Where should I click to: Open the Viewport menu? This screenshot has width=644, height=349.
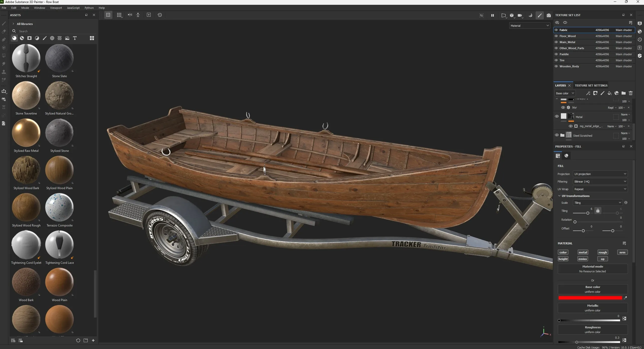click(x=56, y=8)
